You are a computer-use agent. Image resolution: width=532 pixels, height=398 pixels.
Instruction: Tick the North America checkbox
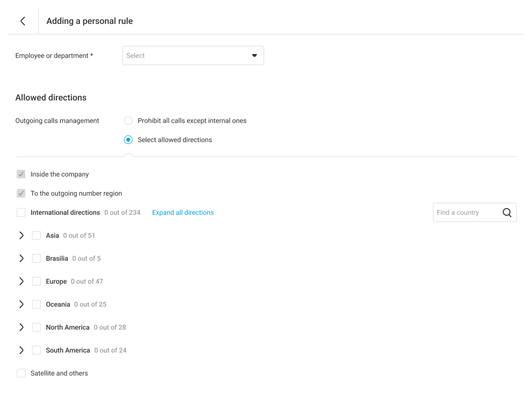(36, 327)
